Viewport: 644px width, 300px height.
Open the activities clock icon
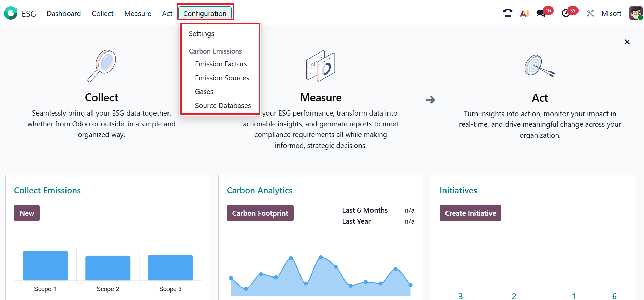click(x=566, y=13)
